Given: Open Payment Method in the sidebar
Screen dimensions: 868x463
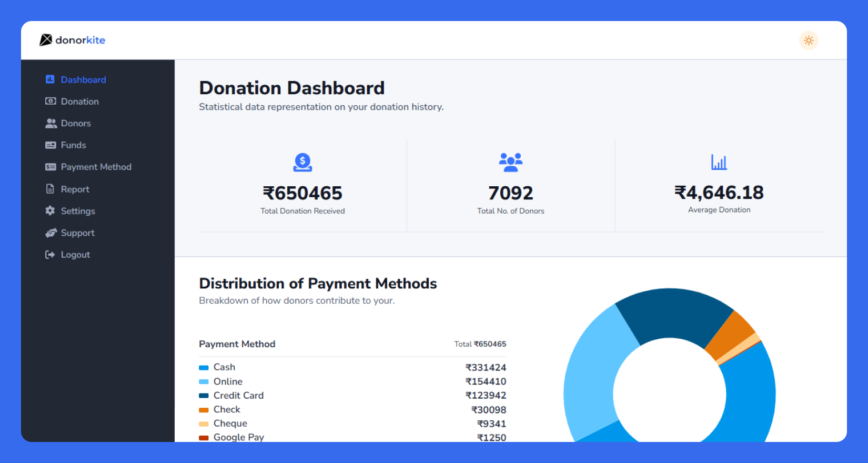Looking at the screenshot, I should (96, 167).
